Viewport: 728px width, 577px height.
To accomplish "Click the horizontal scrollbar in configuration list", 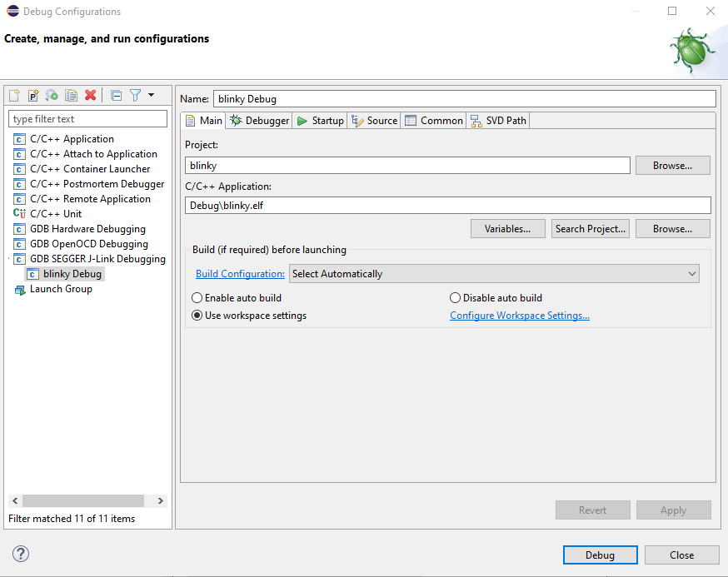I will click(75, 501).
